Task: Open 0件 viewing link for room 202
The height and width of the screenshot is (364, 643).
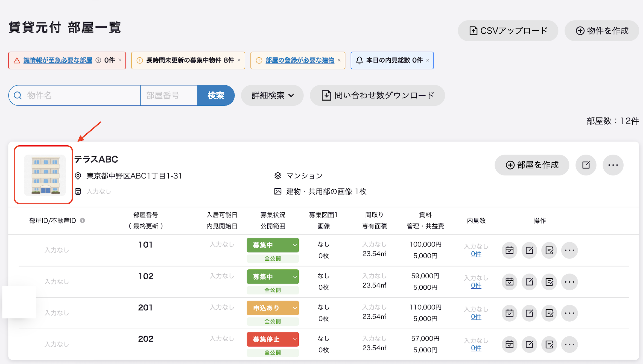Action: (x=476, y=348)
